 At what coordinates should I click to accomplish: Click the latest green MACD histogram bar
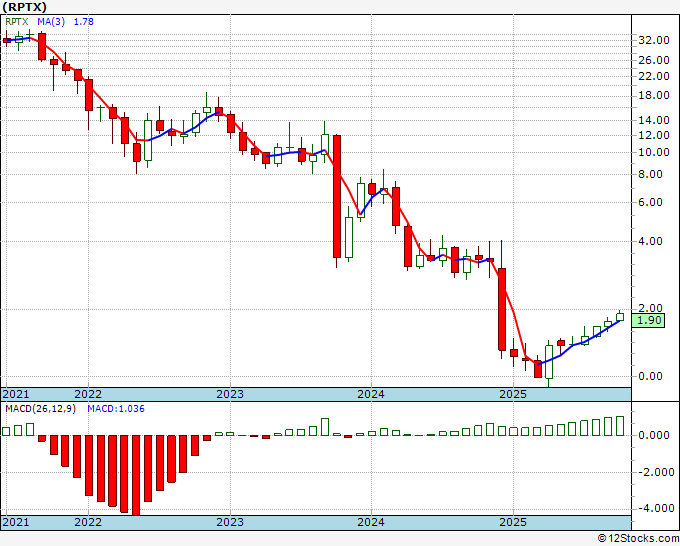click(620, 426)
